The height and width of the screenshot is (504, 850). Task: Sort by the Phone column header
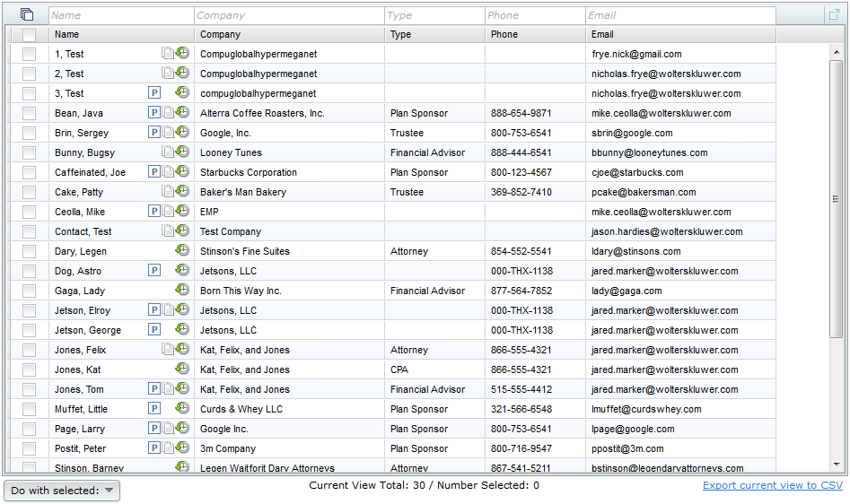point(536,34)
